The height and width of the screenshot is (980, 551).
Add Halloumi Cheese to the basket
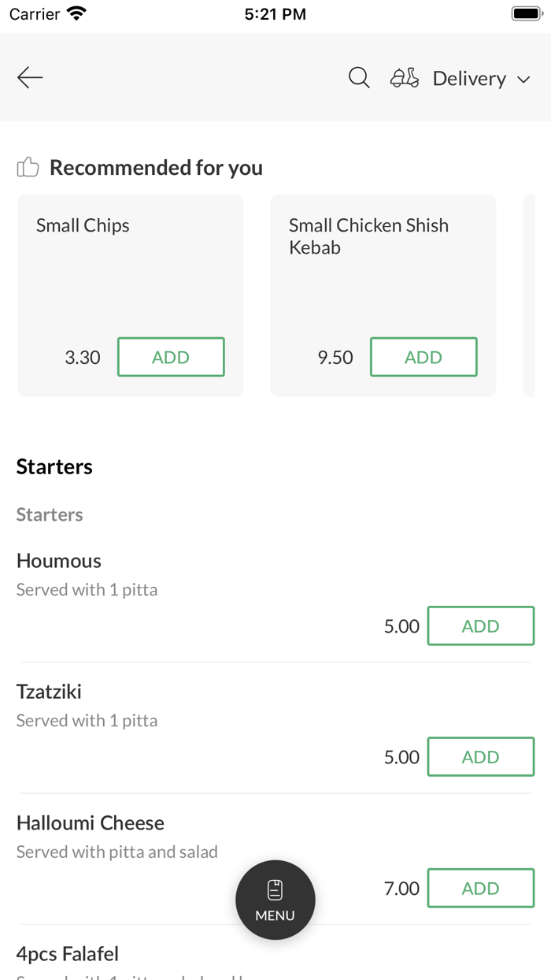480,888
